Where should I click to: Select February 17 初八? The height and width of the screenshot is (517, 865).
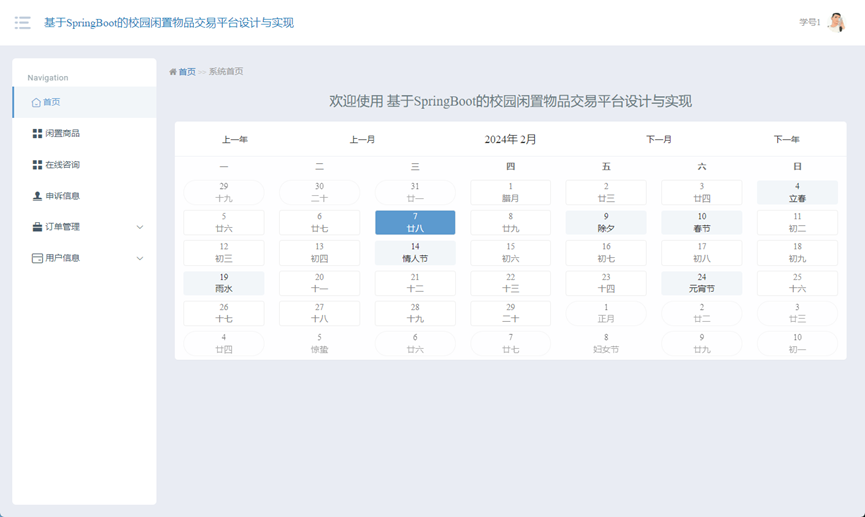pos(702,253)
